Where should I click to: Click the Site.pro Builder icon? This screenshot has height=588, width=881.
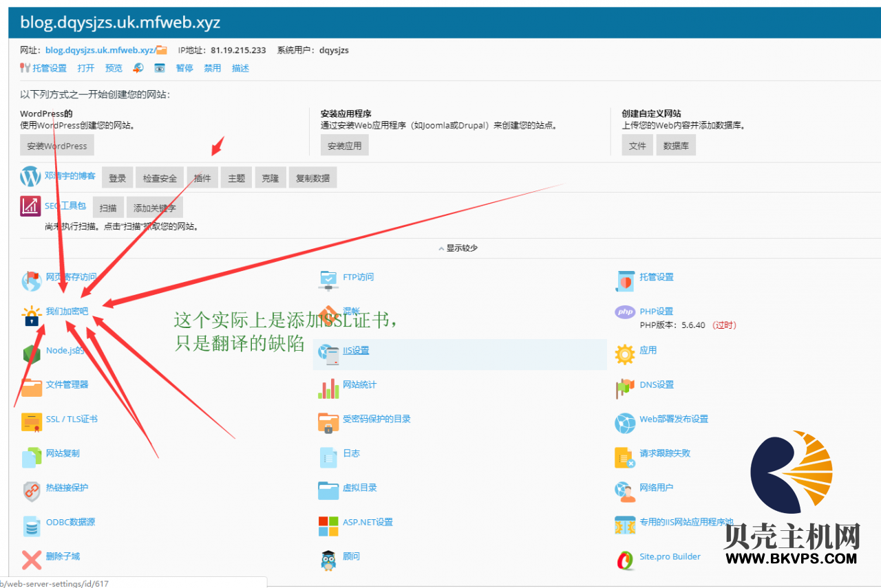tap(625, 559)
